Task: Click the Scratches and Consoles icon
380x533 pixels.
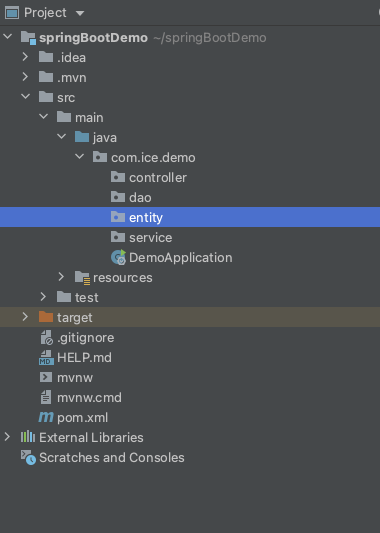Action: pyautogui.click(x=28, y=457)
